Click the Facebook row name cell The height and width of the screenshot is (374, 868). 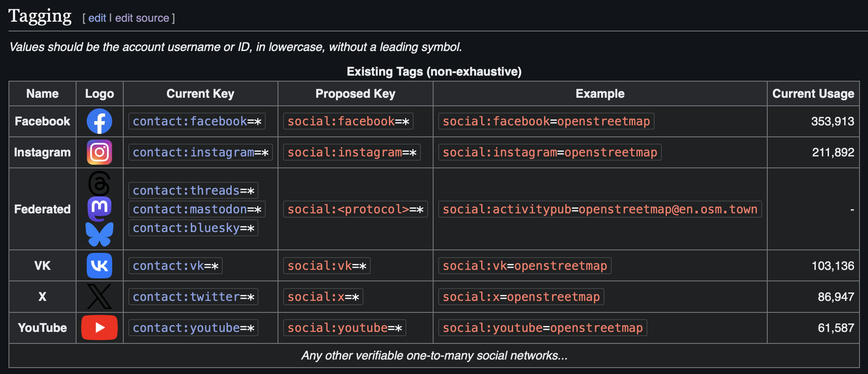click(x=43, y=121)
